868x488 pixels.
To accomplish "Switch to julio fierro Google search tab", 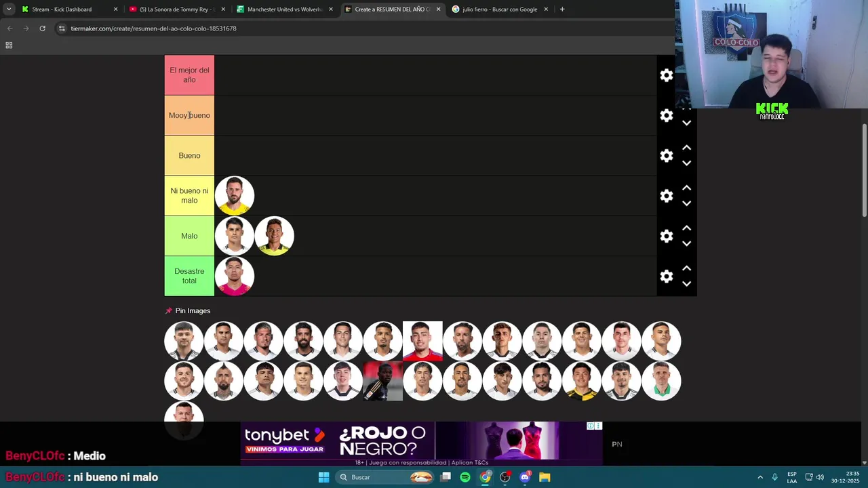I will [x=500, y=9].
